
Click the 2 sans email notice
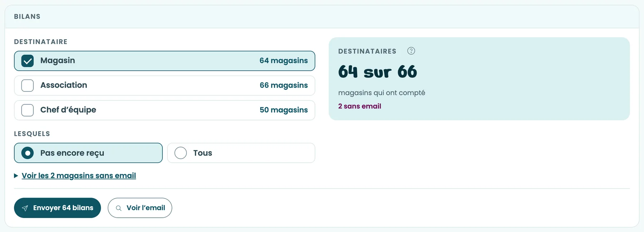coord(360,106)
